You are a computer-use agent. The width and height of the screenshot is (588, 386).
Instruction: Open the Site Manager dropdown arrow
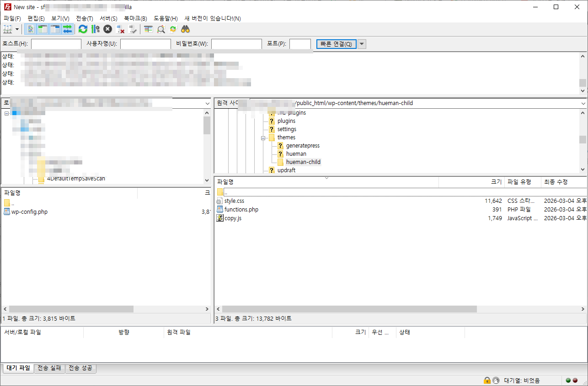click(17, 29)
